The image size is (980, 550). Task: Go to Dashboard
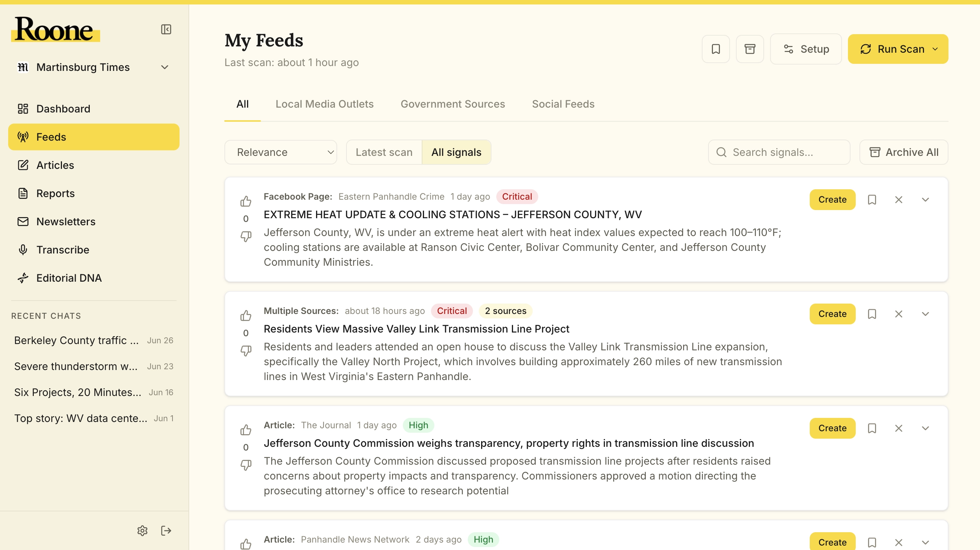93,109
